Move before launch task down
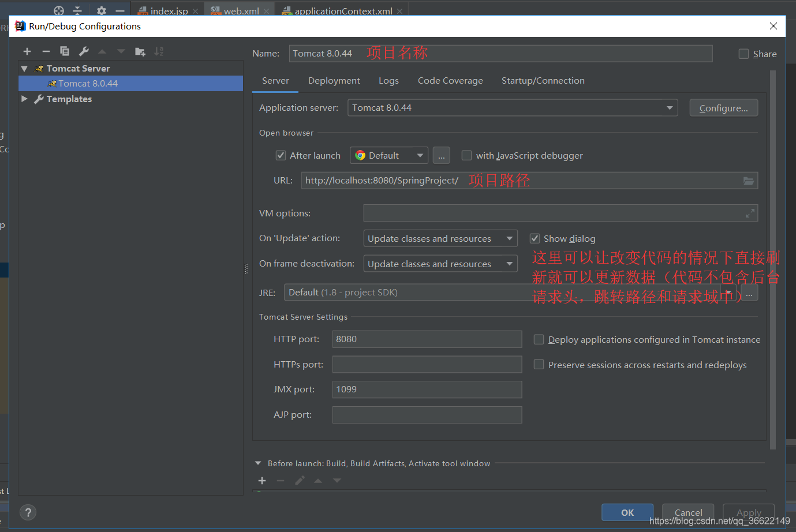The image size is (796, 532). click(x=337, y=481)
